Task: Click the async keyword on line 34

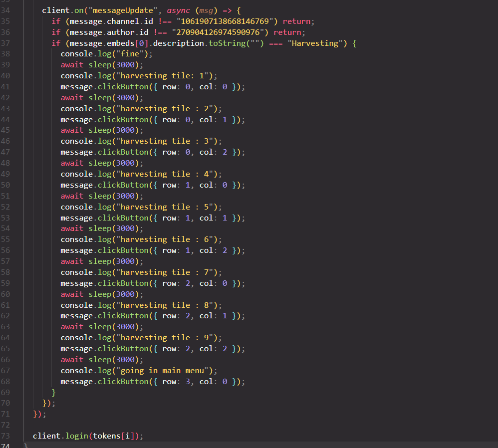Action: [x=179, y=10]
